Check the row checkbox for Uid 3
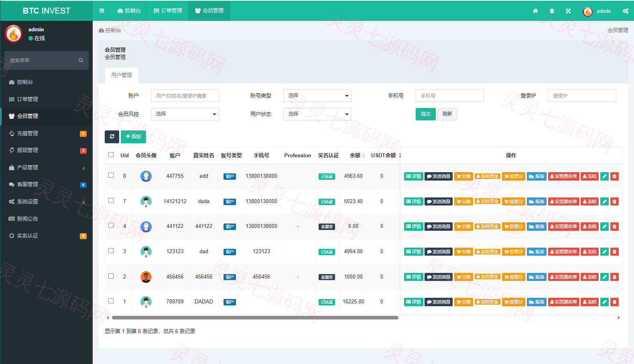The width and height of the screenshot is (634, 364). (111, 251)
